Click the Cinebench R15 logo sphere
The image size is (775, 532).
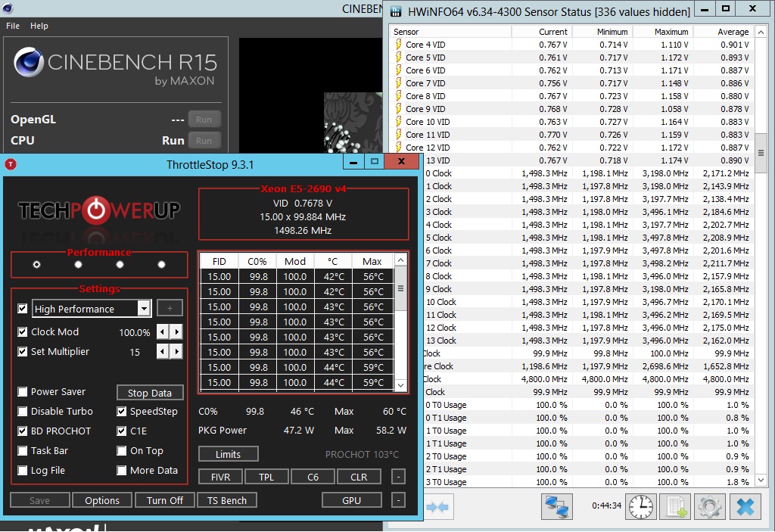(x=29, y=62)
